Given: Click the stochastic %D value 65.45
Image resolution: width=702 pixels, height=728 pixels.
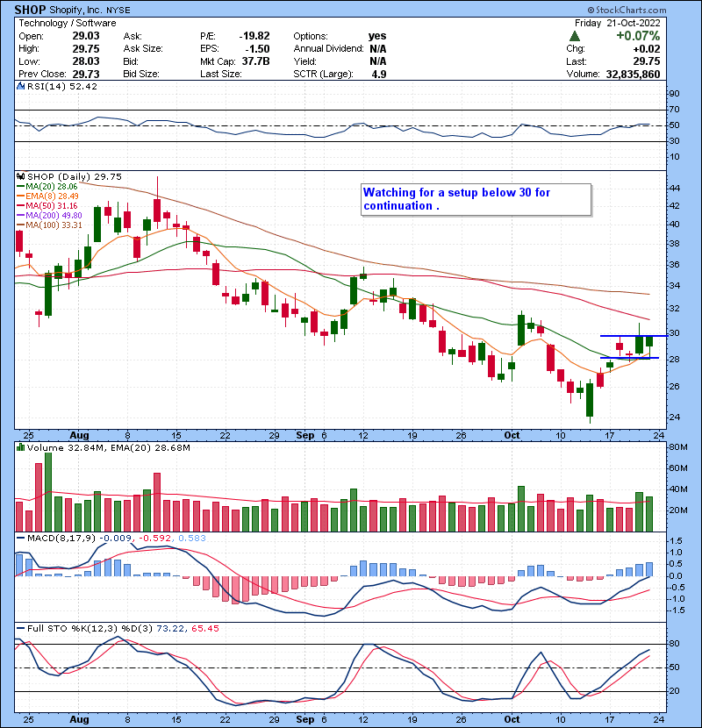Looking at the screenshot, I should coord(204,628).
